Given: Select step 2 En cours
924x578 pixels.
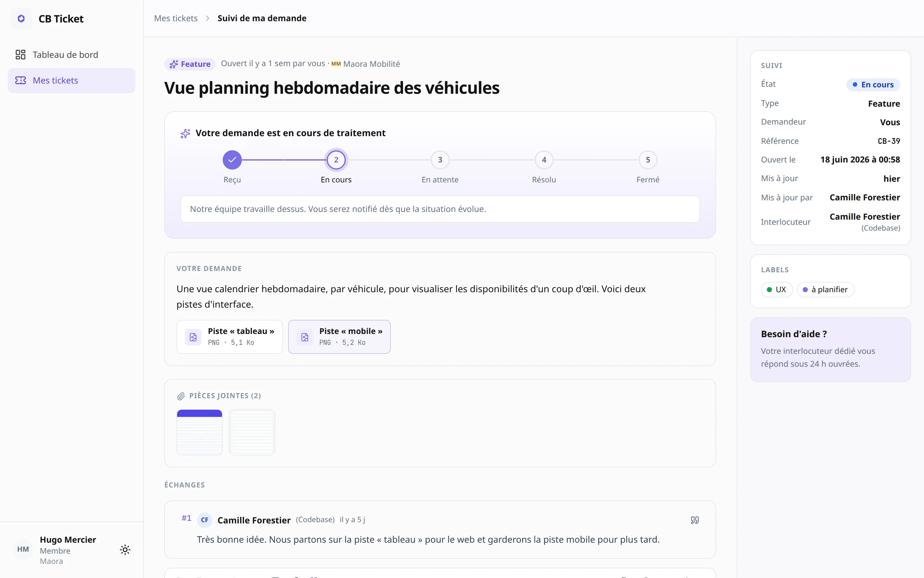Looking at the screenshot, I should [336, 160].
